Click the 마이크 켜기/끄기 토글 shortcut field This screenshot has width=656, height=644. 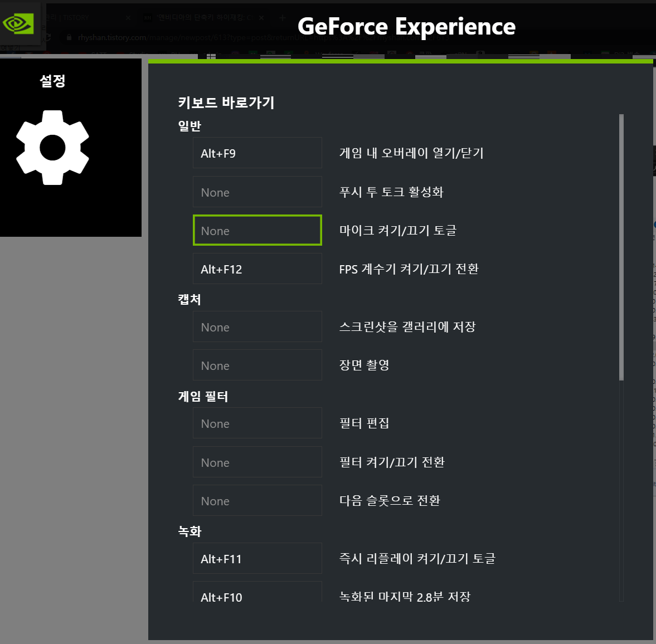(x=257, y=231)
